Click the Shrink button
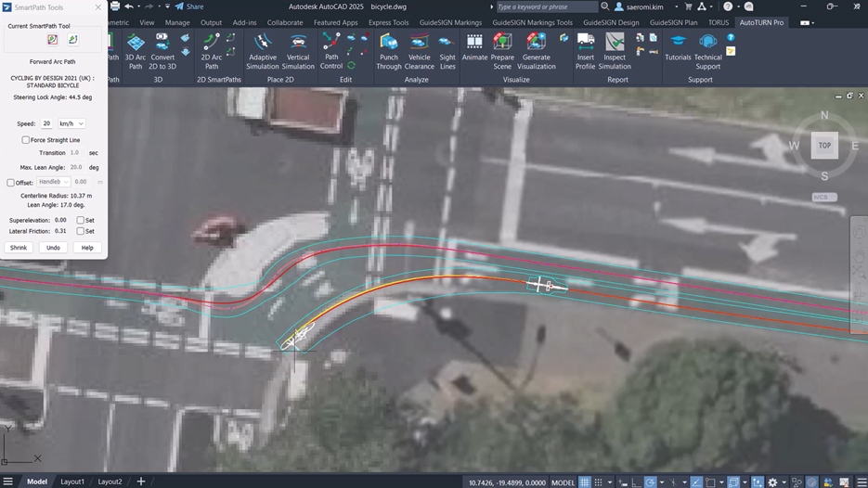Screen dimensions: 868x488 click(x=19, y=248)
